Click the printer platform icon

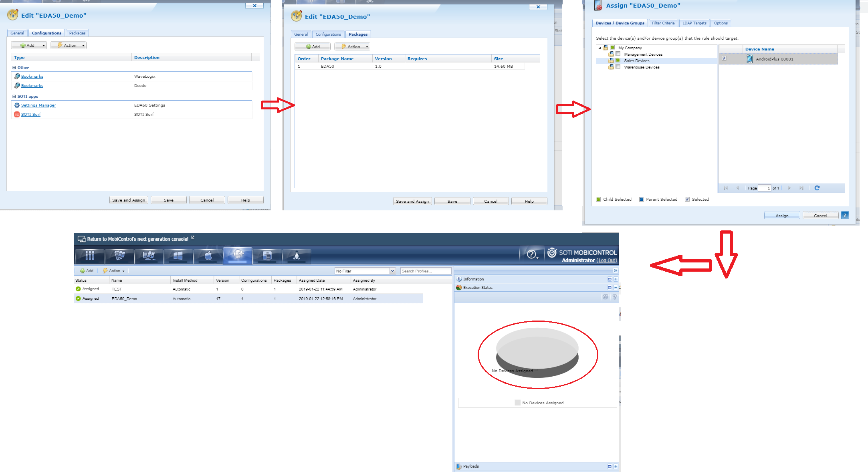coord(267,256)
